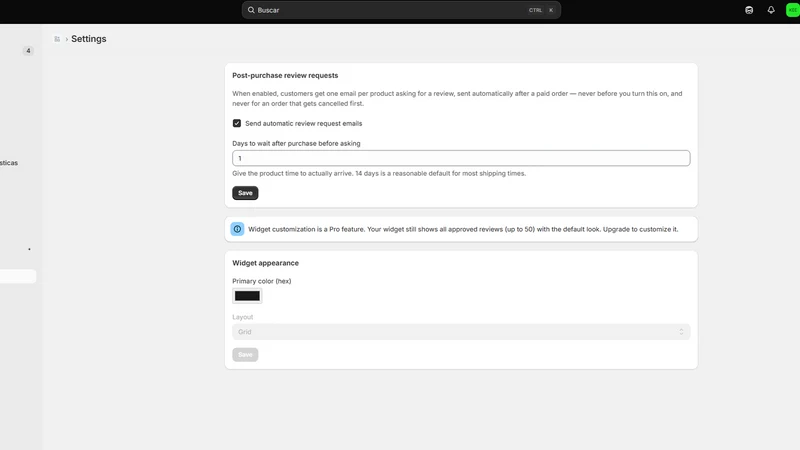Click the disabled Save button under Widget appearance
Viewport: 800px width, 450px height.
(245, 355)
